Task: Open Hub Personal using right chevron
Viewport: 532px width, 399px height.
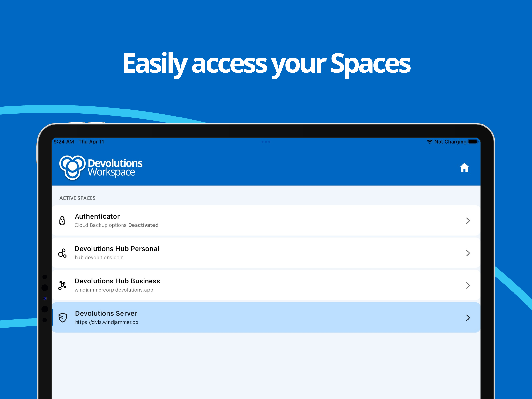Action: coord(468,253)
